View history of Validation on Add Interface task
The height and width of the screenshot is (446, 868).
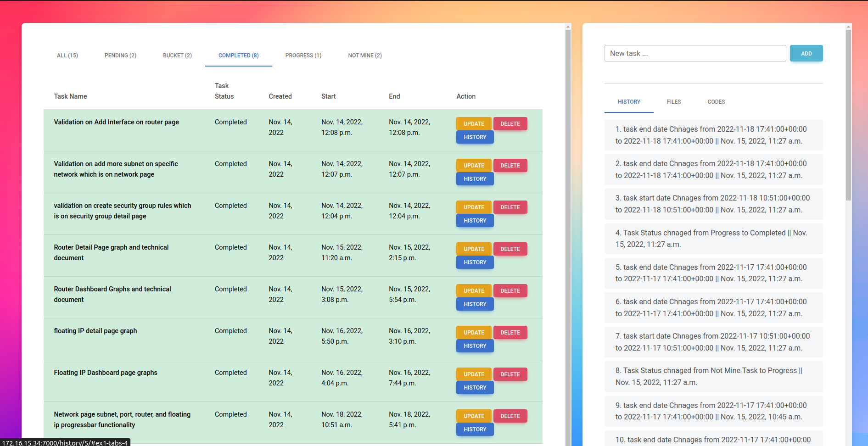pos(475,137)
